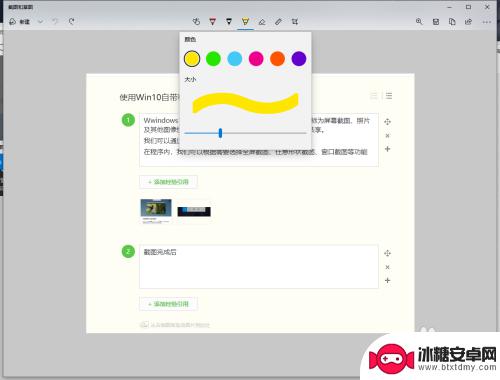Click the New snip button

tap(19, 22)
